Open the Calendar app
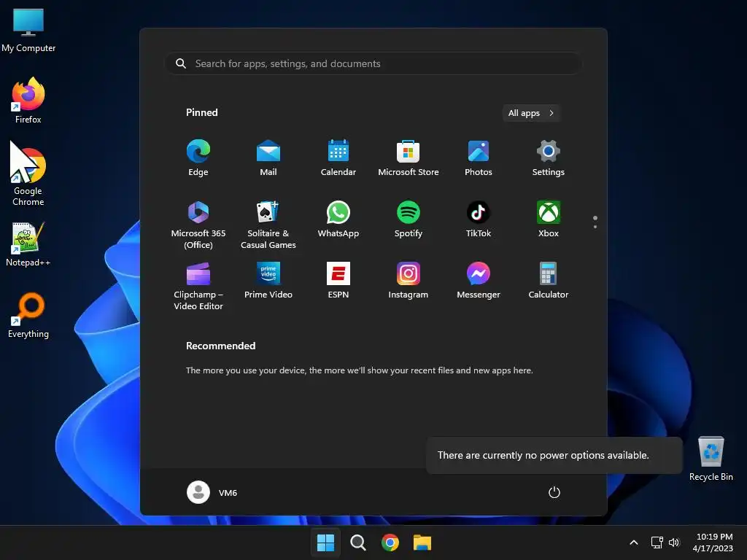Viewport: 747px width, 560px height. (x=338, y=158)
